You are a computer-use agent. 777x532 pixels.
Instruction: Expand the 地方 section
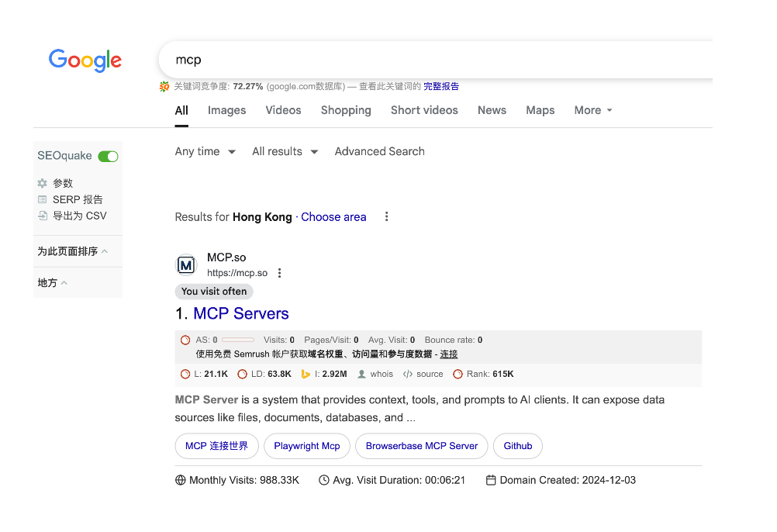(x=52, y=283)
